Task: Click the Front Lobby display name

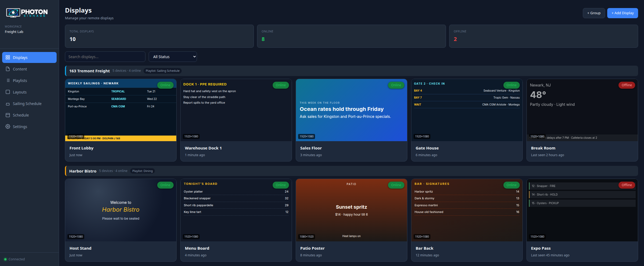Action: [x=81, y=148]
